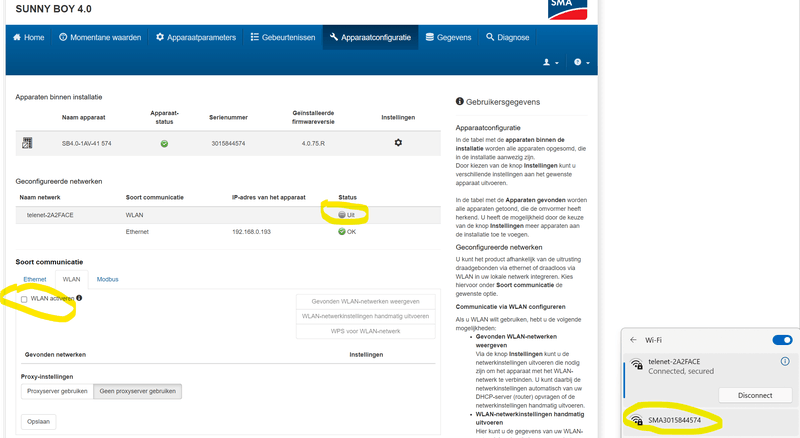This screenshot has height=438, width=800.
Task: Click back arrow in Wi-Fi panel
Action: pyautogui.click(x=634, y=340)
